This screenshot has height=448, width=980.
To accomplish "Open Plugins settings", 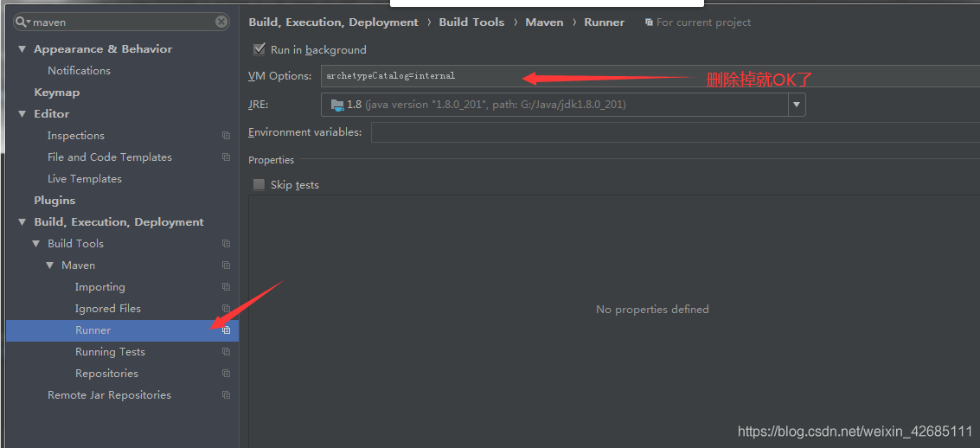I will (x=54, y=200).
